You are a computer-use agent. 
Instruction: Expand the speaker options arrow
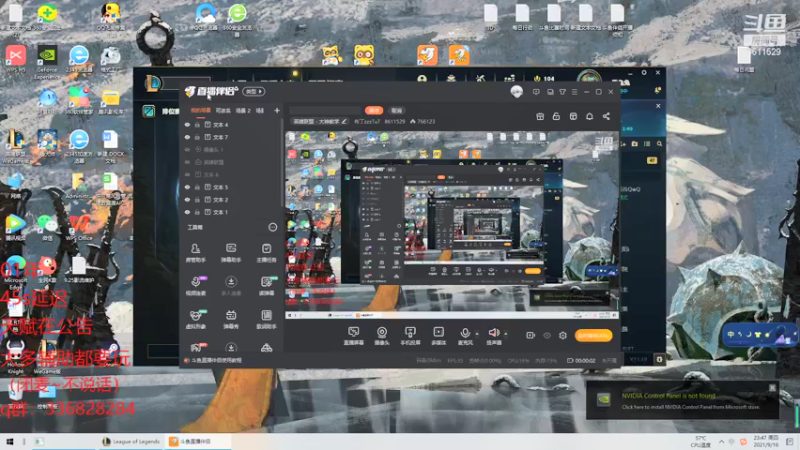click(505, 334)
